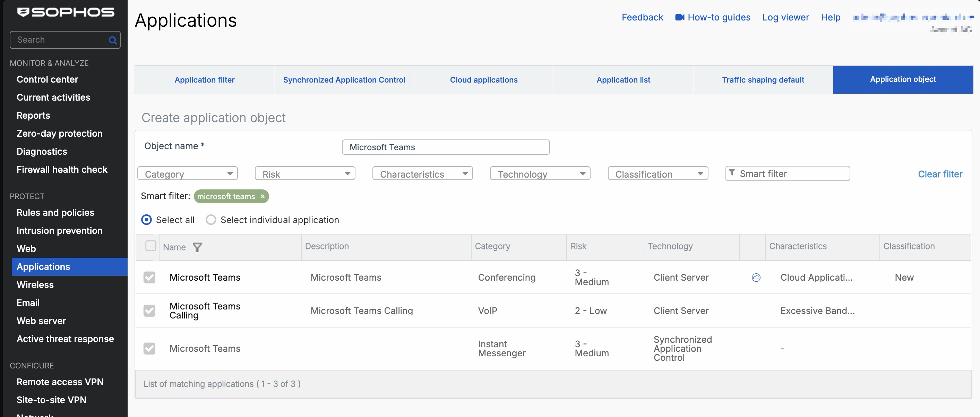The height and width of the screenshot is (417, 980).
Task: Click the Clear filter link
Action: [x=940, y=174]
